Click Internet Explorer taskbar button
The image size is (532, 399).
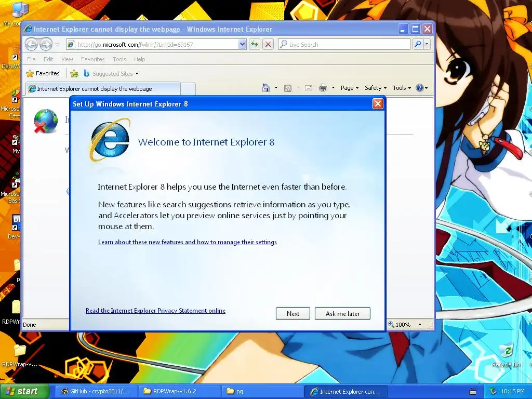347,392
